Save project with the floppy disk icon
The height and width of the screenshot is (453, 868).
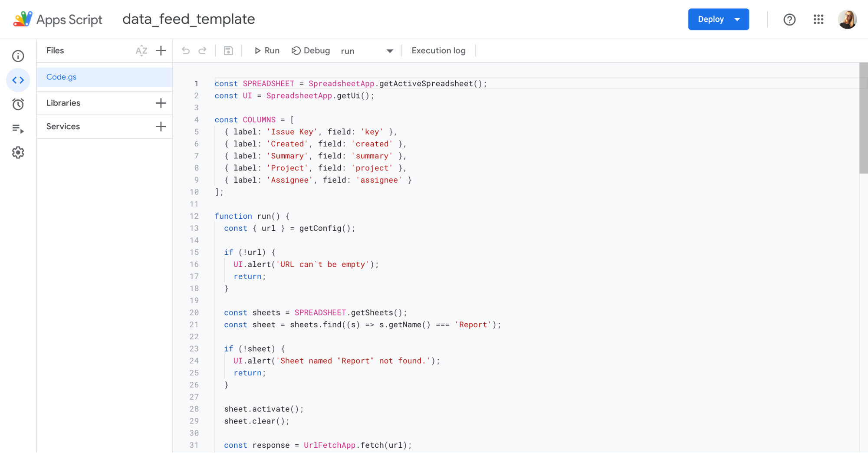click(x=228, y=51)
